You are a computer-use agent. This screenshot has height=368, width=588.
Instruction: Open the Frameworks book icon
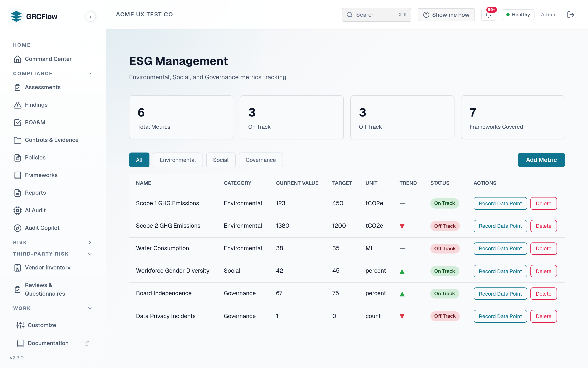18,175
